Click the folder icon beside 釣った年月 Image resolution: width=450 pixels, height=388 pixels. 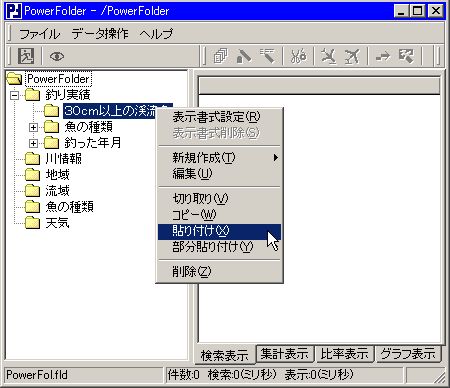point(51,143)
